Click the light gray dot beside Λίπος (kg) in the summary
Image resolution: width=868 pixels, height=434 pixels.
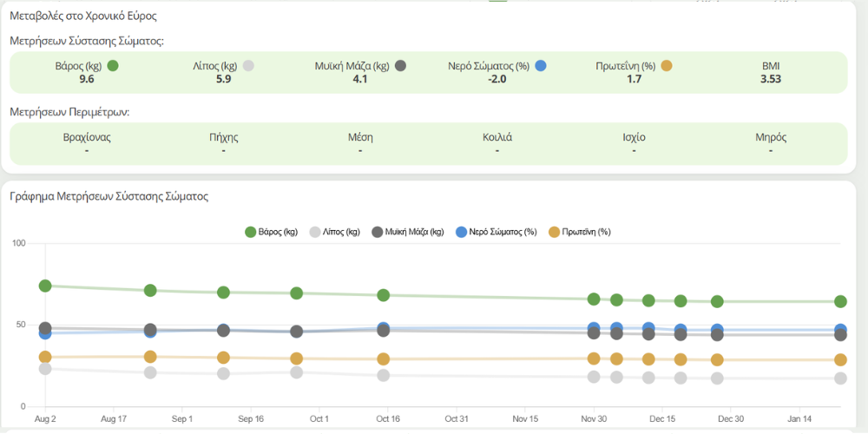248,66
